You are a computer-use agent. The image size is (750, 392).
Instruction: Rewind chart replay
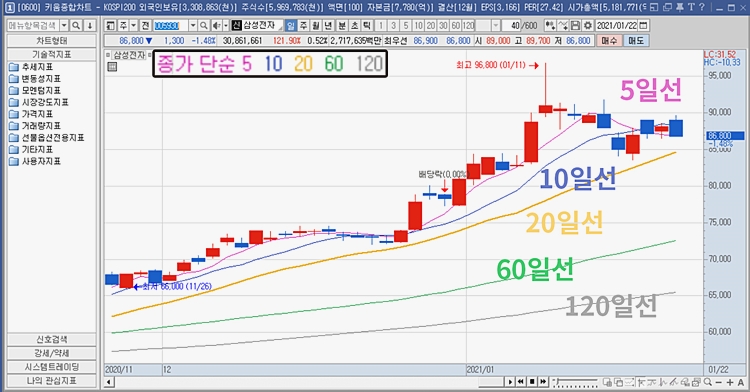coord(520,381)
